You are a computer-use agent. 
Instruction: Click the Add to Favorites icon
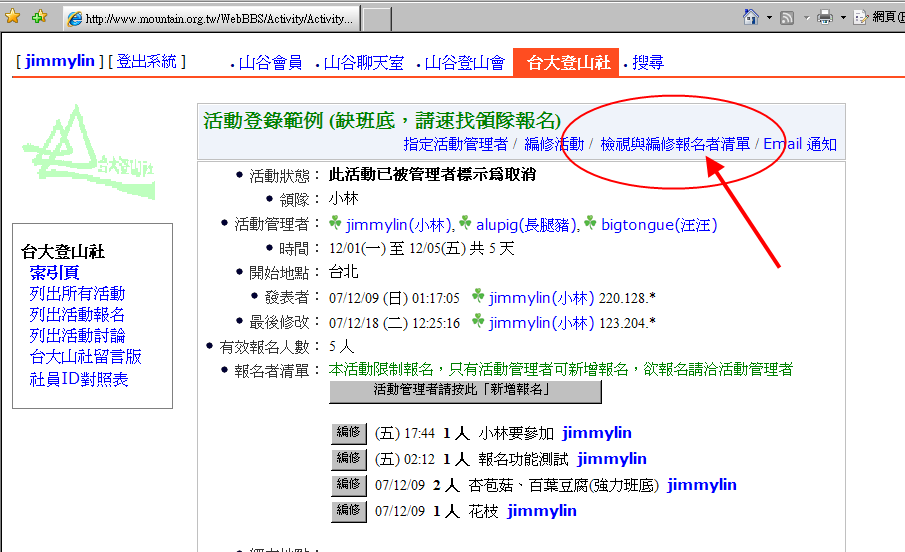(39, 17)
